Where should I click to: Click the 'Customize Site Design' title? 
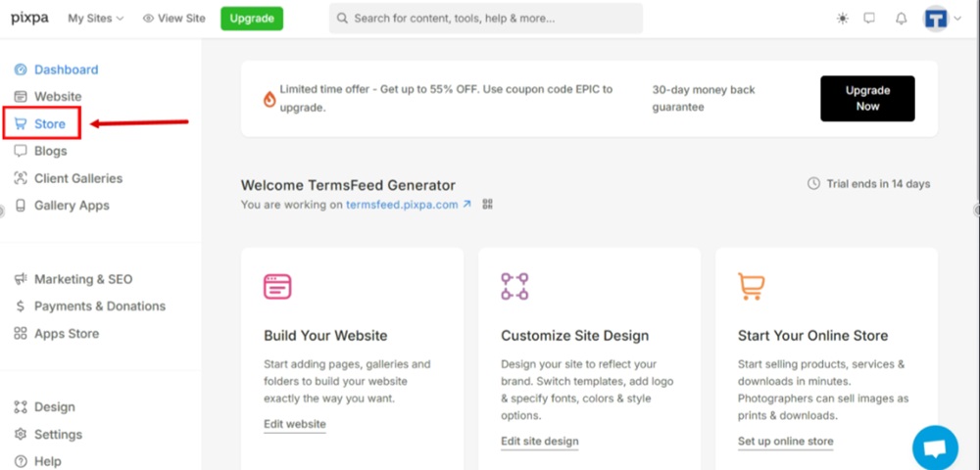575,335
